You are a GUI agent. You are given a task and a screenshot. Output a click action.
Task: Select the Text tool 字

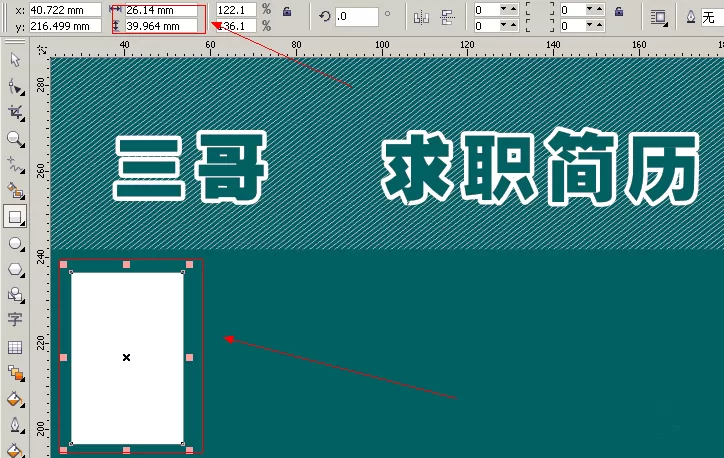point(15,319)
